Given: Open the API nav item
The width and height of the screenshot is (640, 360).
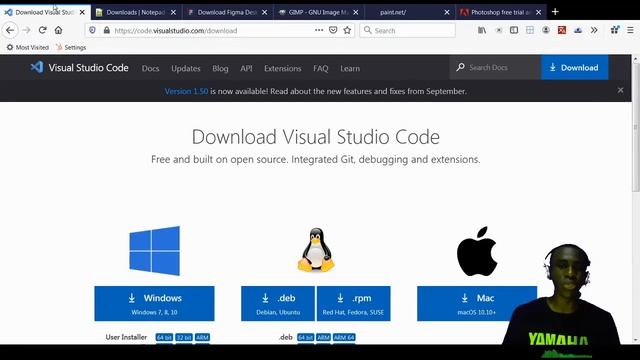Looking at the screenshot, I should [246, 69].
